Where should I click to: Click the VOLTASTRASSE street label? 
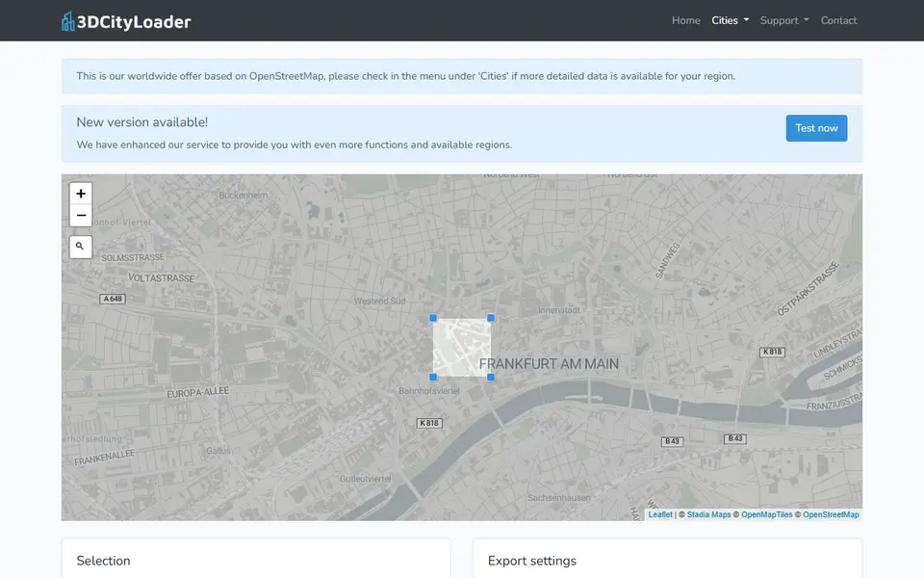(161, 277)
